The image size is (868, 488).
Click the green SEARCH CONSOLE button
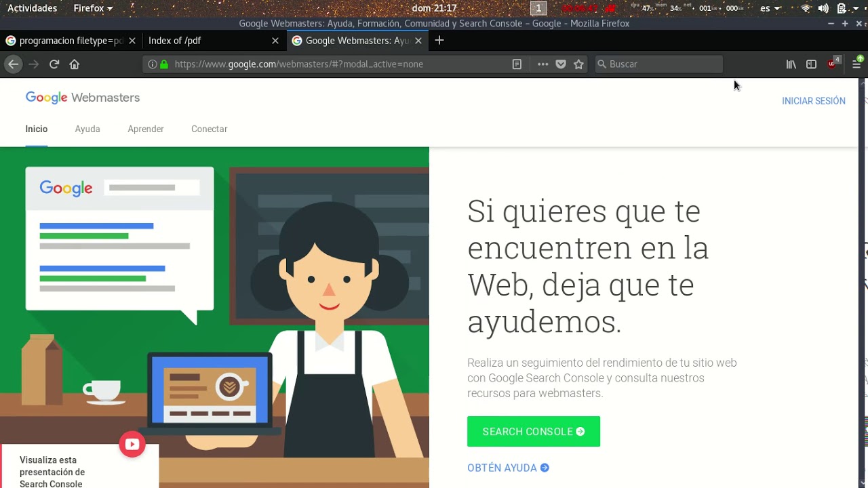pyautogui.click(x=534, y=431)
